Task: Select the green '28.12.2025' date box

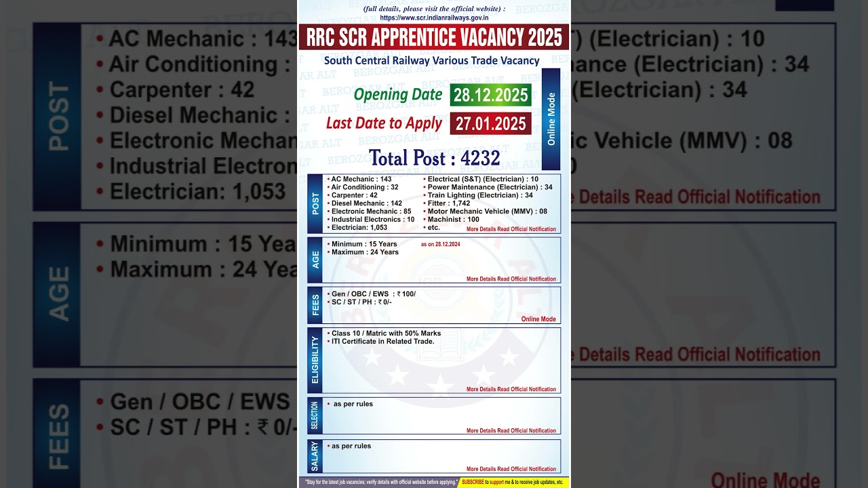Action: pyautogui.click(x=491, y=96)
